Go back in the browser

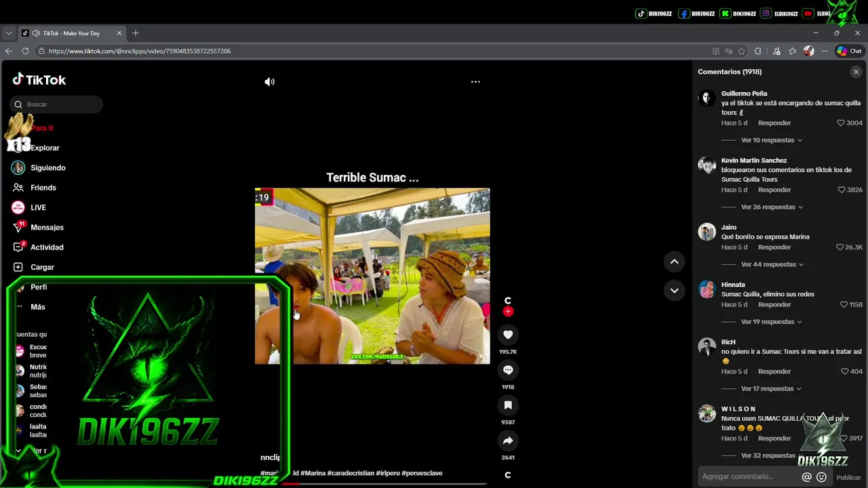tap(9, 51)
